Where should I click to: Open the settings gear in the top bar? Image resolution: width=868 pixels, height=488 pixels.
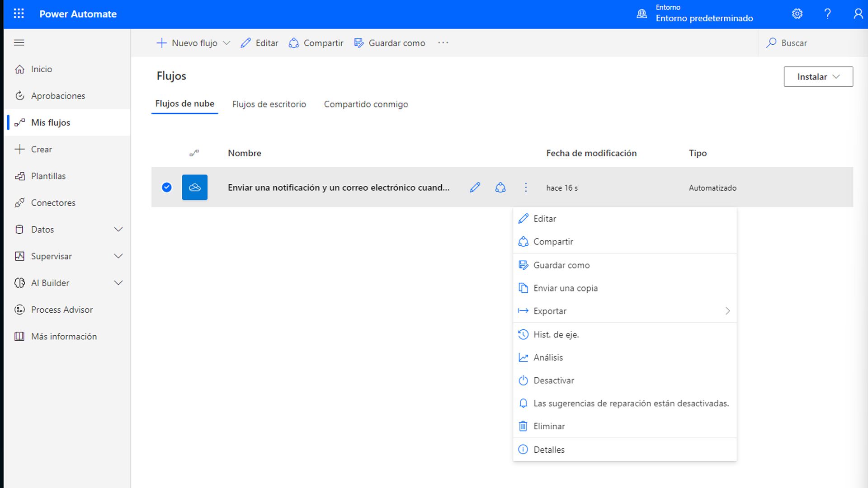click(797, 14)
